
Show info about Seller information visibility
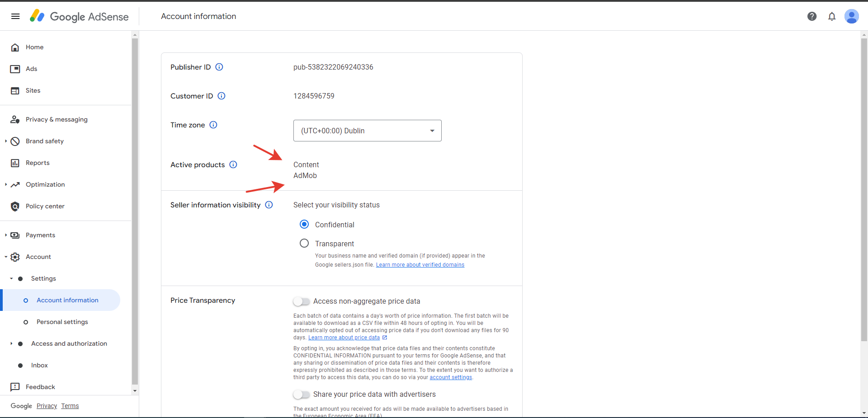click(269, 205)
